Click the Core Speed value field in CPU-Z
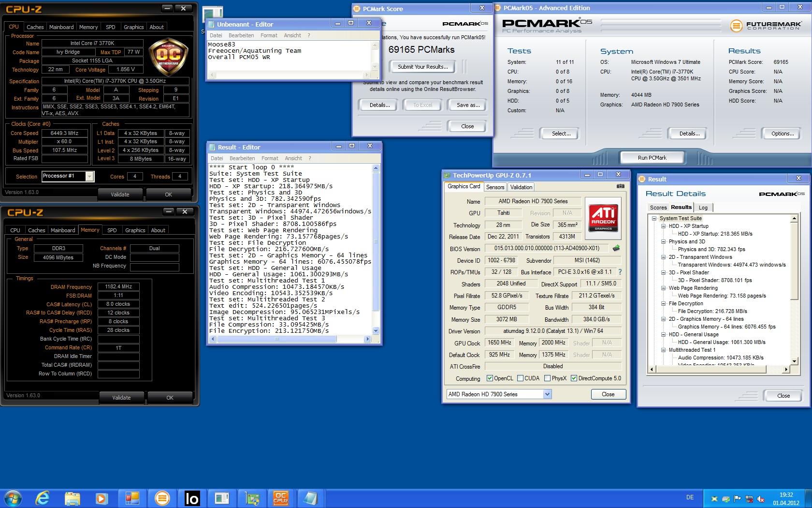 pos(64,133)
